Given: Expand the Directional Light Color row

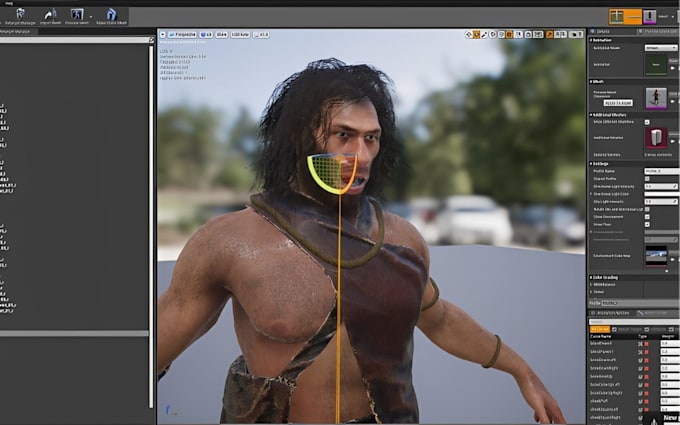Looking at the screenshot, I should (592, 194).
